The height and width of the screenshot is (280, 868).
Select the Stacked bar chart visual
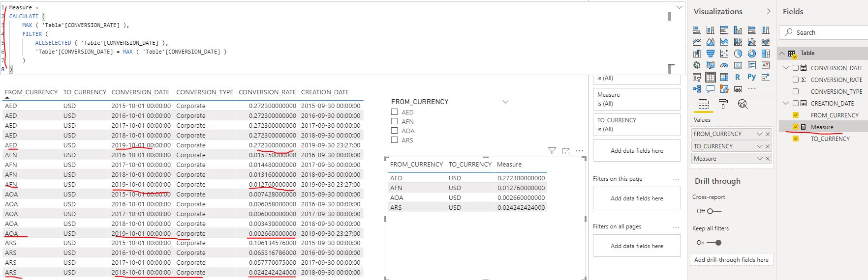tap(697, 30)
